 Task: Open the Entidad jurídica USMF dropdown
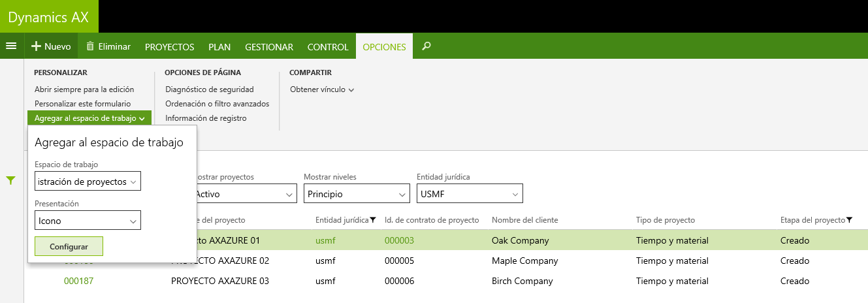pos(470,194)
